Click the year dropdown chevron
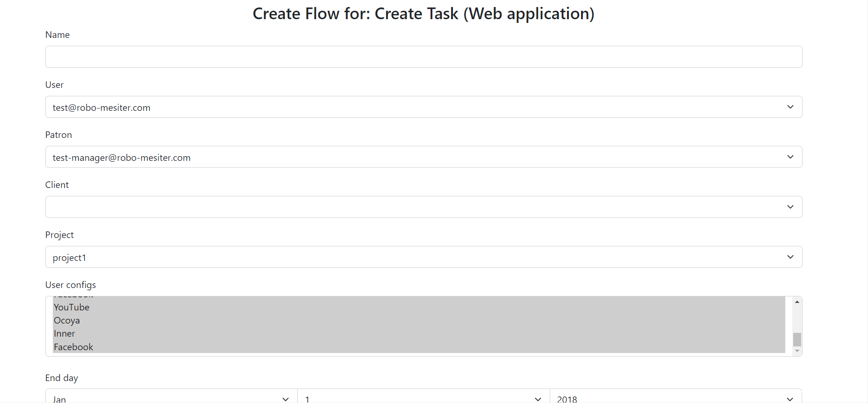868x403 pixels. tap(789, 399)
